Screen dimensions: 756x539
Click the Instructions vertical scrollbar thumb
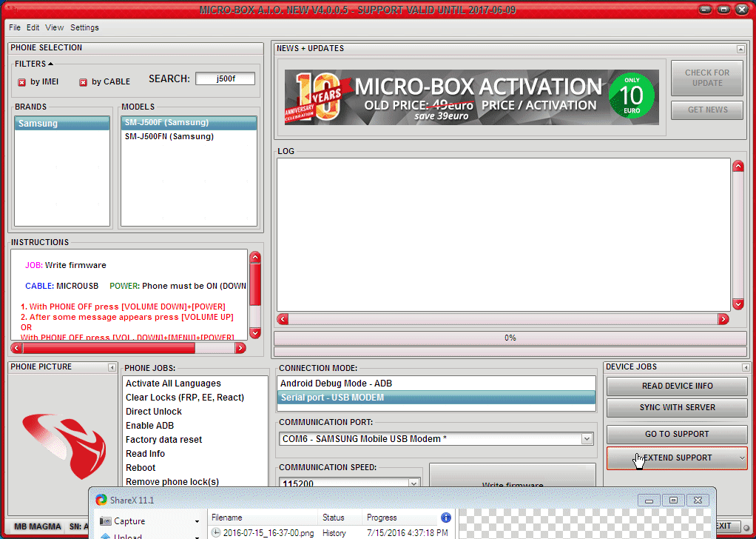tap(255, 284)
